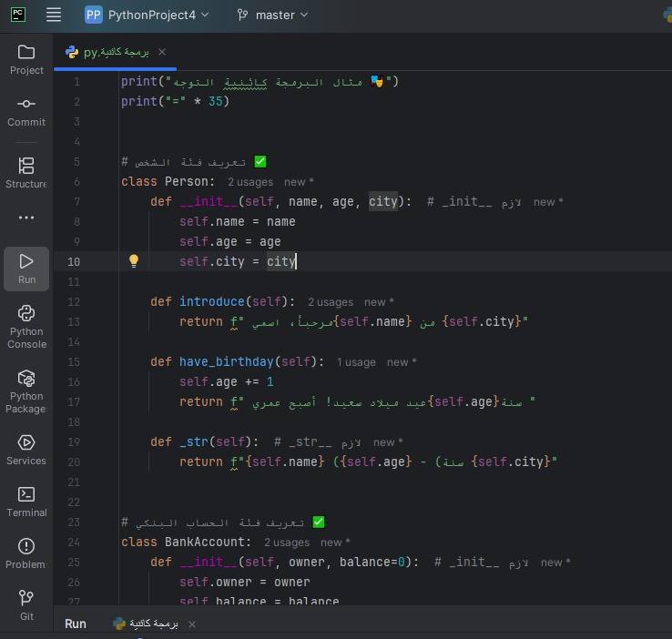Click 'new *' author hint on class Person line

pos(299,182)
